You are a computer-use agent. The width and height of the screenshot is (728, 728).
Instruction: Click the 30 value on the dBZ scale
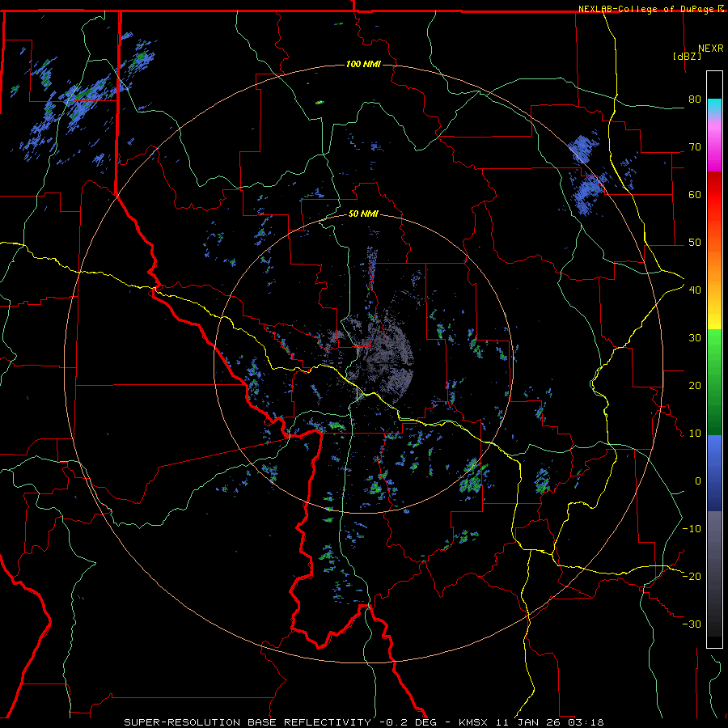(x=695, y=337)
